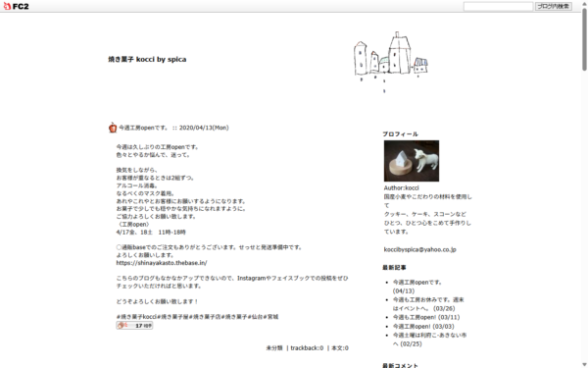
Task: Open recent article 今週も工房お休みです。週末はイベントへ。
Action: (x=428, y=304)
